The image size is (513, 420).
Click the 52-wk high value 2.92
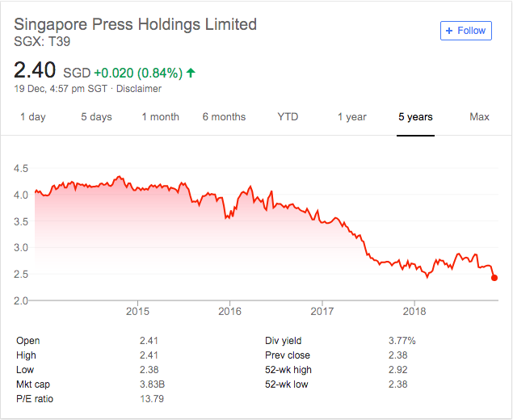pyautogui.click(x=398, y=370)
